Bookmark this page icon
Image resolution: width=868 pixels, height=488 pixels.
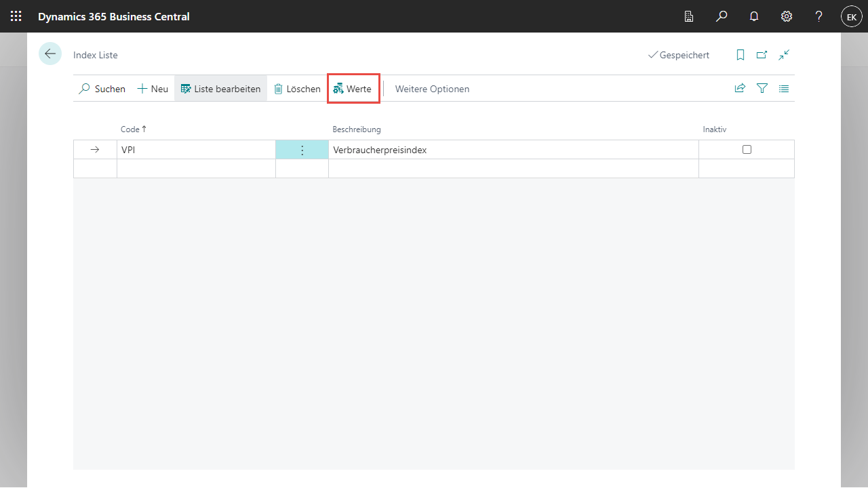click(741, 55)
